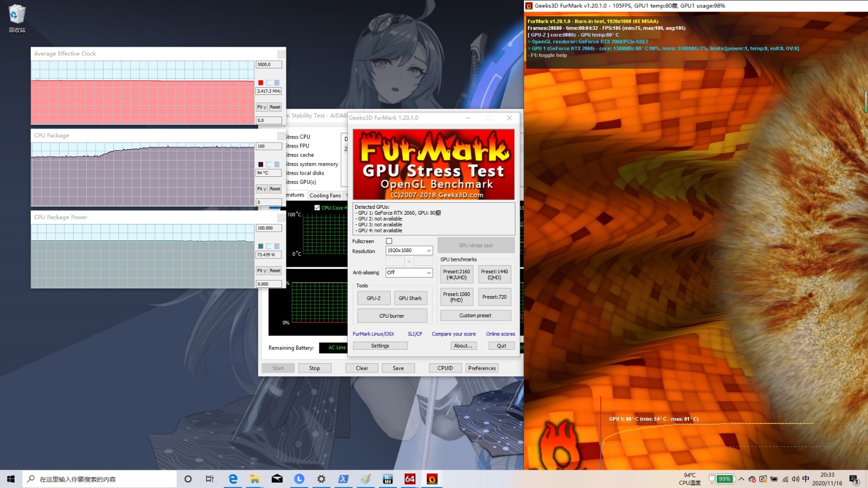The image size is (868, 488).
Task: Open AIDA64 Preferences
Action: [x=482, y=368]
